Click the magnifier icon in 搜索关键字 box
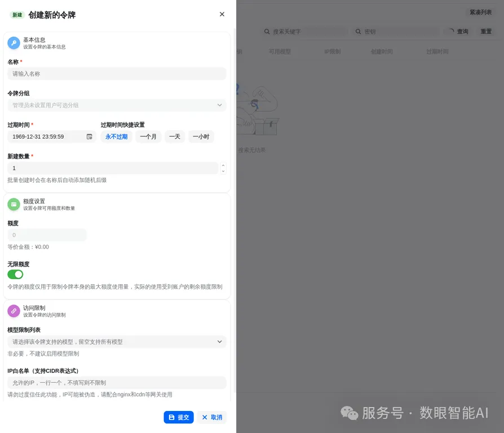 click(x=267, y=32)
